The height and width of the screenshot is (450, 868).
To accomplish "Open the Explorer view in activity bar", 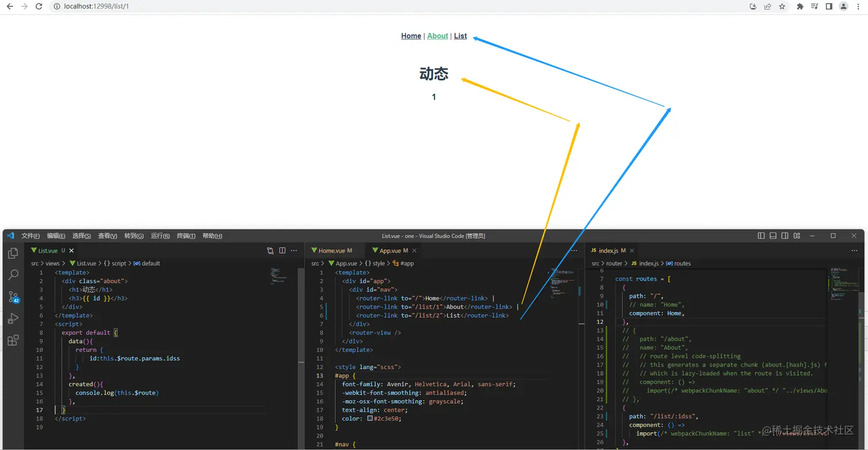I will (13, 254).
